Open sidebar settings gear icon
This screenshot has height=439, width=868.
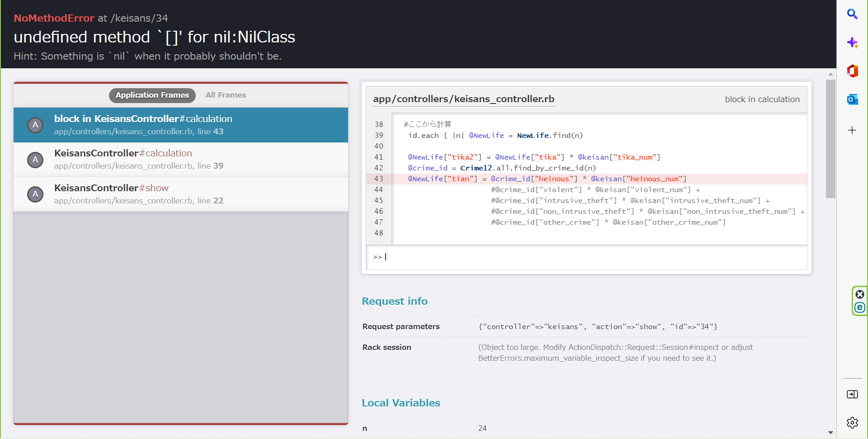[x=852, y=422]
